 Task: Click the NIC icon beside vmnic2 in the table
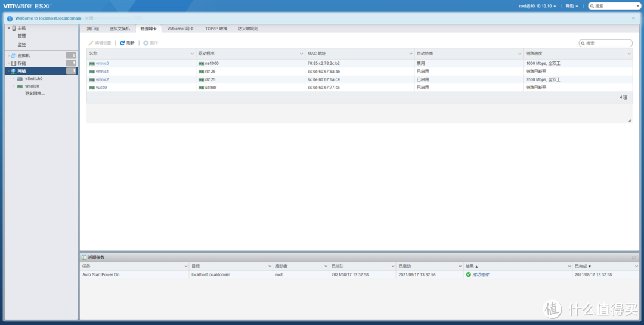point(92,80)
